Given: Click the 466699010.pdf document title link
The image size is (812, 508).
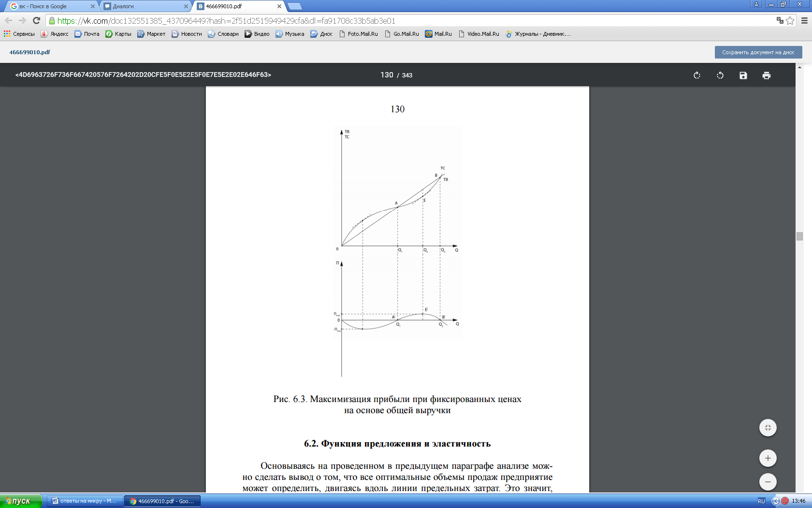Looking at the screenshot, I should point(30,52).
